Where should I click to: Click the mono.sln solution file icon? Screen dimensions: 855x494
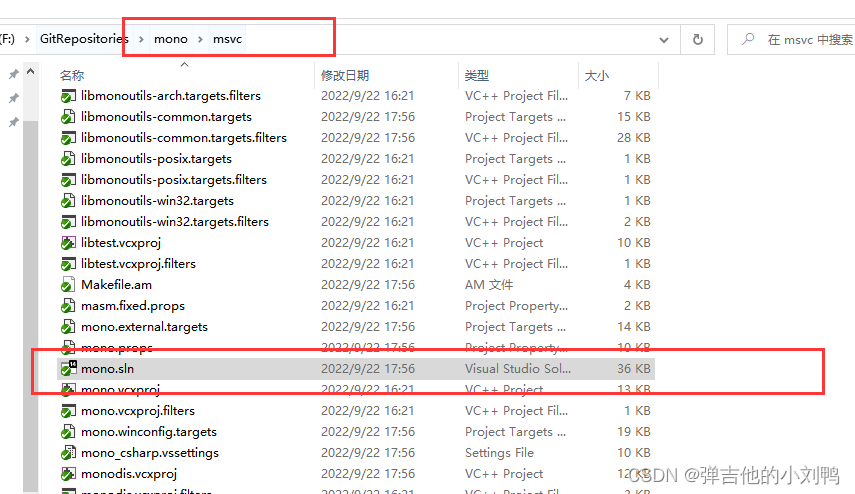click(x=68, y=369)
